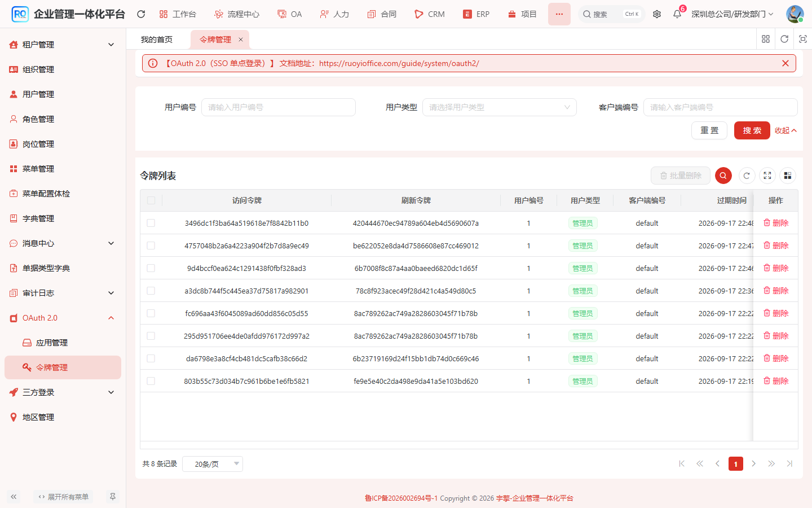Refresh the 令牌列表 table
This screenshot has width=812, height=508.
(x=747, y=176)
